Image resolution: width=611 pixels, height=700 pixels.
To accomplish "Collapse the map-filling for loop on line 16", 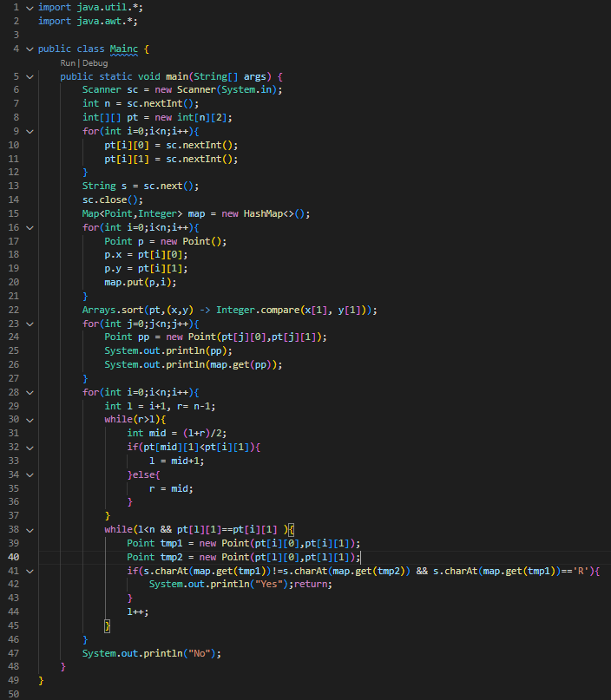I will [30, 228].
